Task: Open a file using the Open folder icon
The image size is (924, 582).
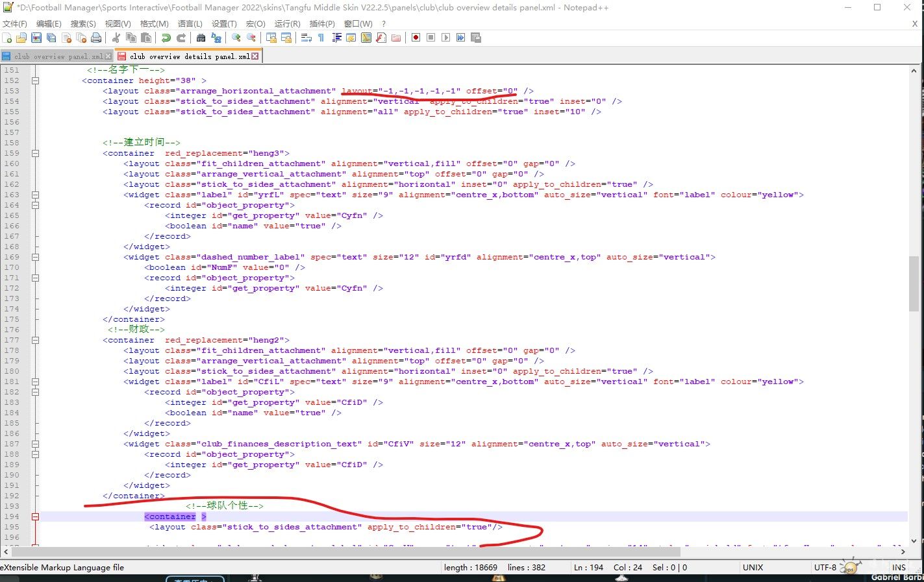Action: (21, 38)
